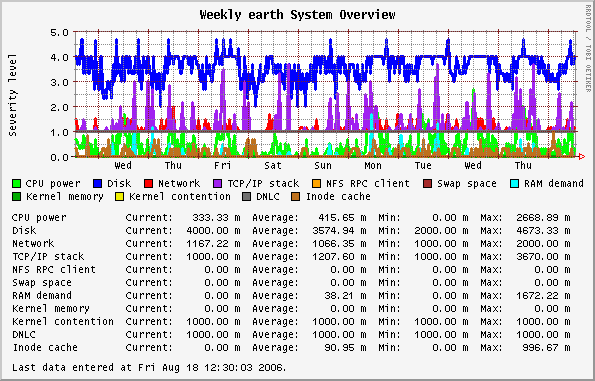Viewport: 595px width, 381px height.
Task: Click the 'RRDTOOL / TOBI OETIKER' vertical credit
Action: [x=588, y=49]
